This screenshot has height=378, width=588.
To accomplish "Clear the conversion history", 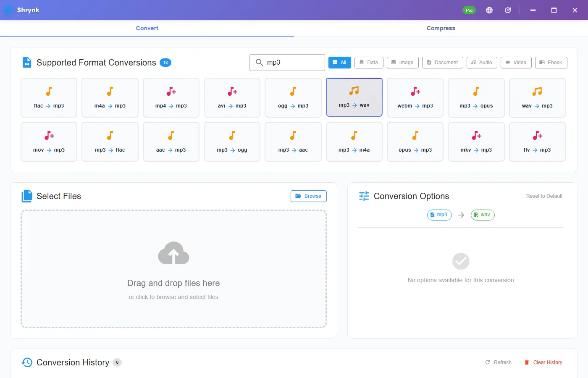I will [x=543, y=362].
